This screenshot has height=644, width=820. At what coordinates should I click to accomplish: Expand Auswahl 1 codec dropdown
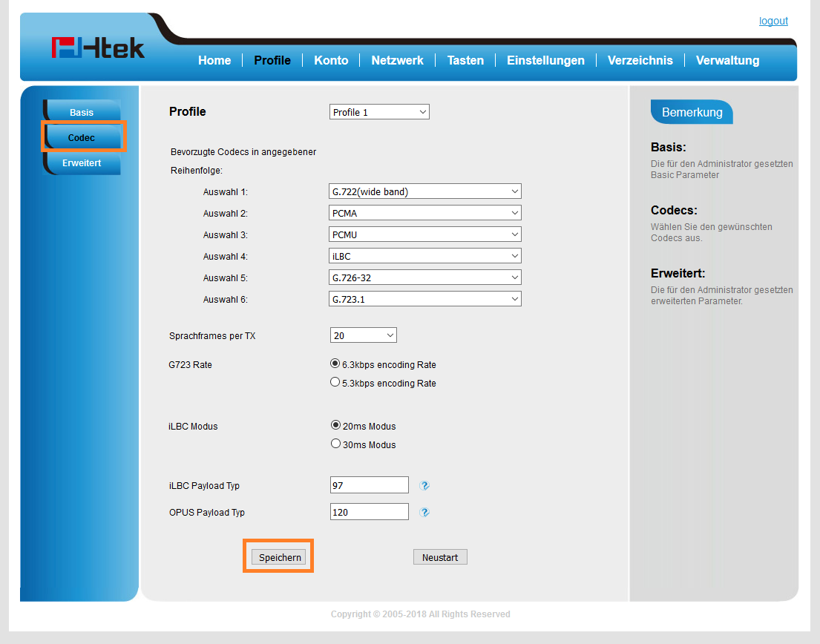point(424,191)
